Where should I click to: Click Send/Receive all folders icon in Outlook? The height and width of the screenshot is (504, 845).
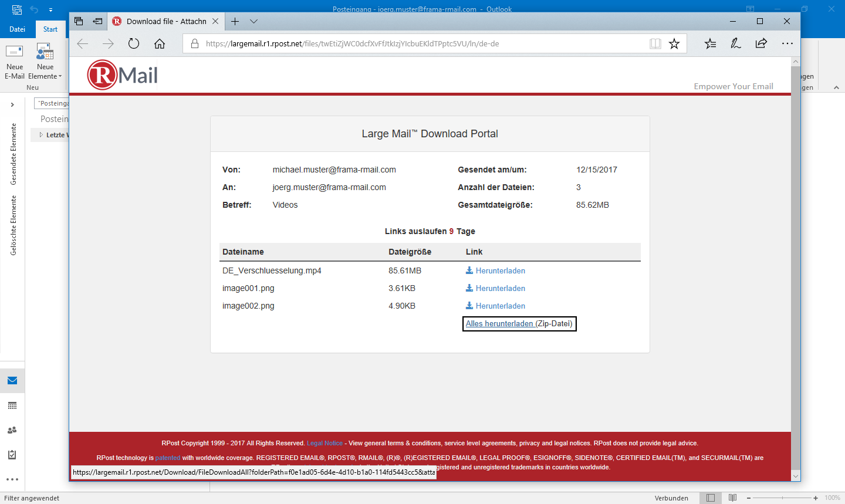point(17,9)
